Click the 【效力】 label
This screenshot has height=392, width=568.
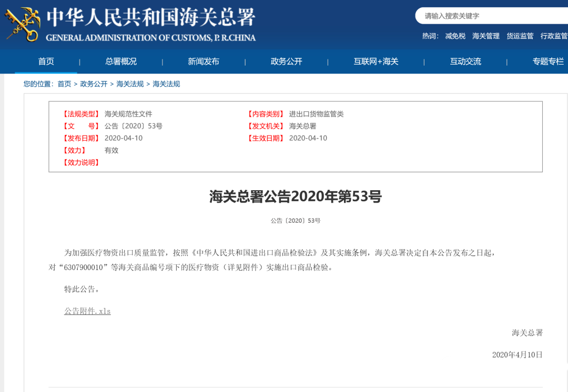pyautogui.click(x=74, y=150)
